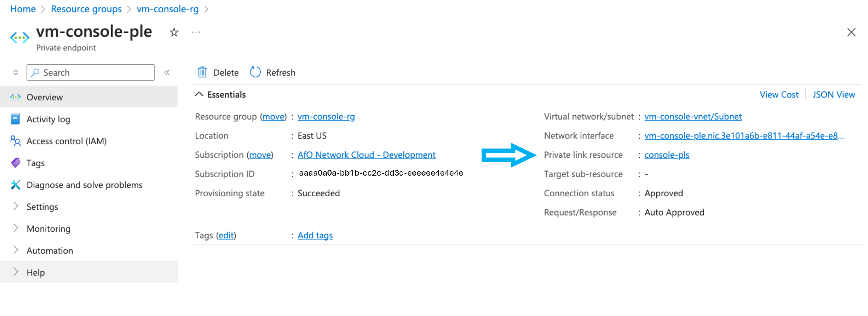The height and width of the screenshot is (316, 868).
Task: Click the Access control (IAM) people icon
Action: coord(15,141)
